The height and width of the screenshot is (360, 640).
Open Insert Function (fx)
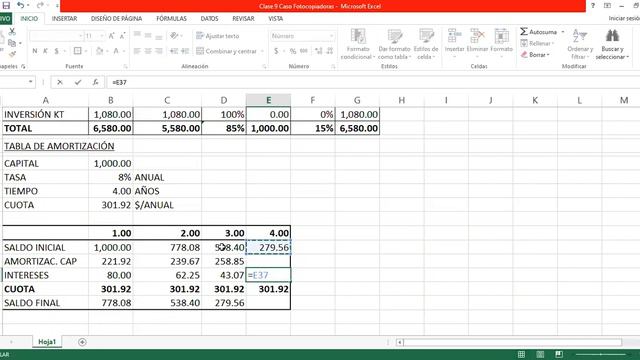tap(95, 82)
